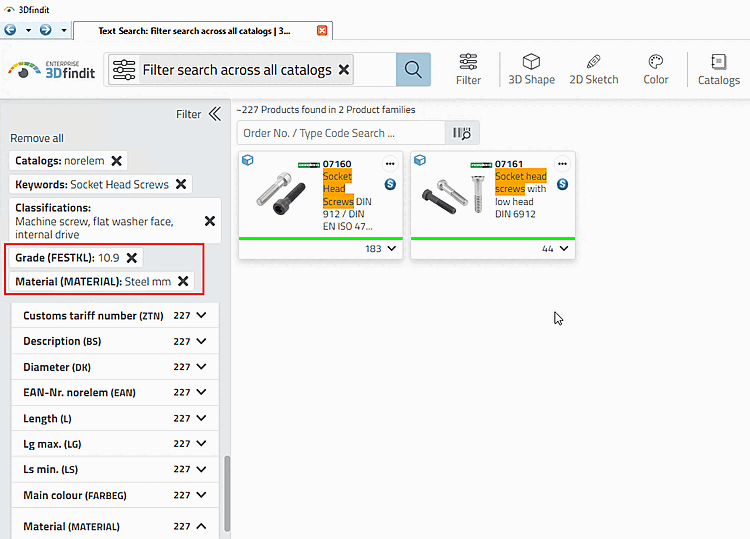Click the Socket head screws with low head title

[520, 195]
